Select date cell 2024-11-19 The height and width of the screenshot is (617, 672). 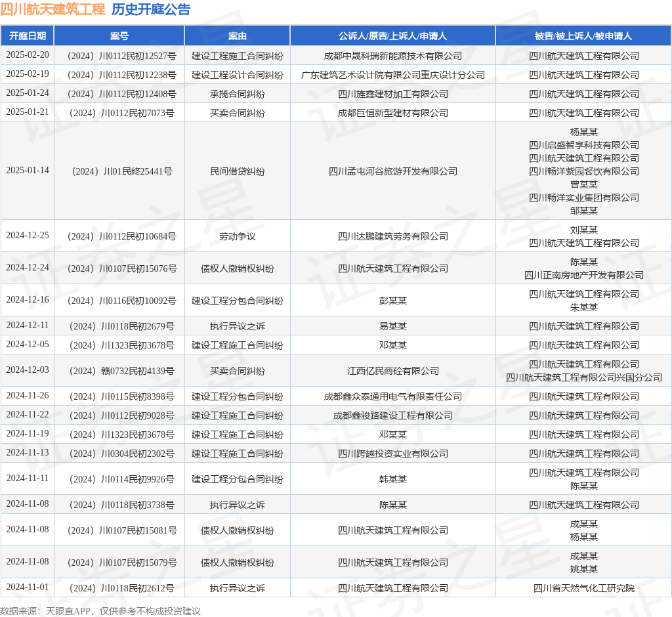[x=28, y=433]
